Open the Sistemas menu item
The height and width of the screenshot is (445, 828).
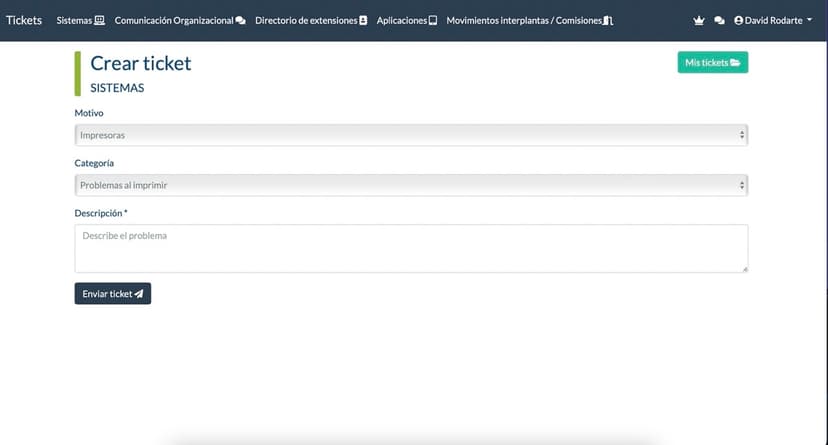click(80, 20)
